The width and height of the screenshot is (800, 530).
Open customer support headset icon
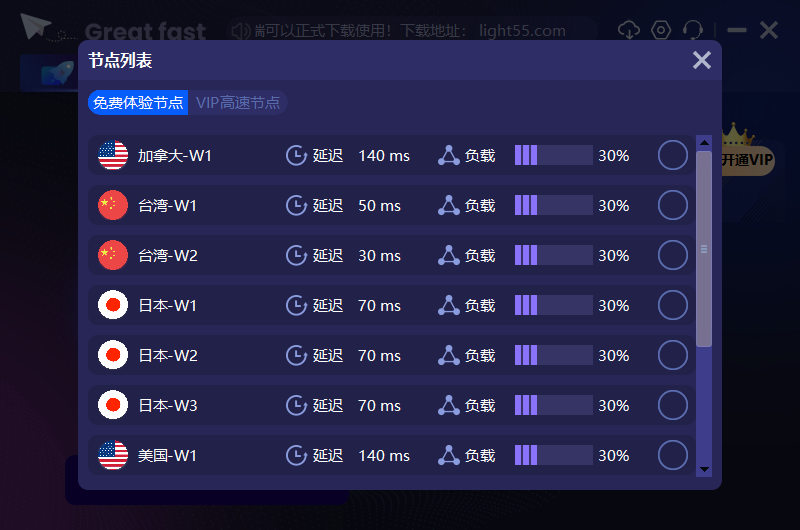click(x=692, y=30)
